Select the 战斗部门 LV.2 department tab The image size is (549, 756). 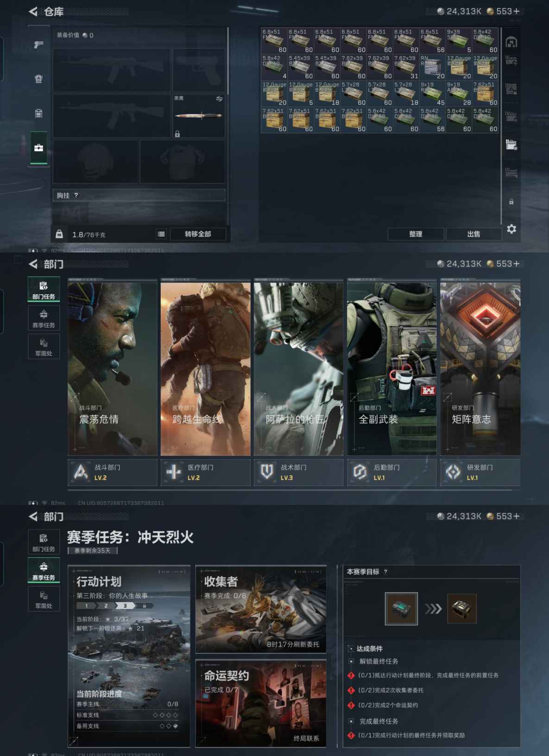pos(112,472)
